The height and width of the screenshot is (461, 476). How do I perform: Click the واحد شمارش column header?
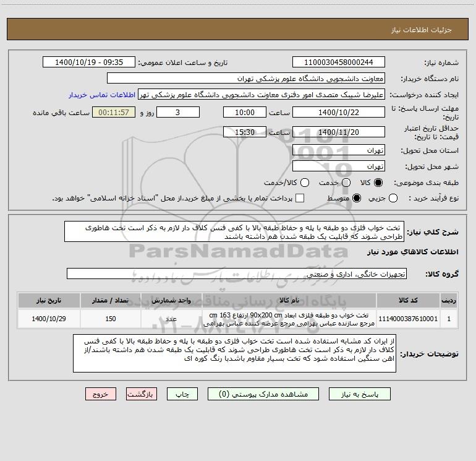pyautogui.click(x=171, y=300)
